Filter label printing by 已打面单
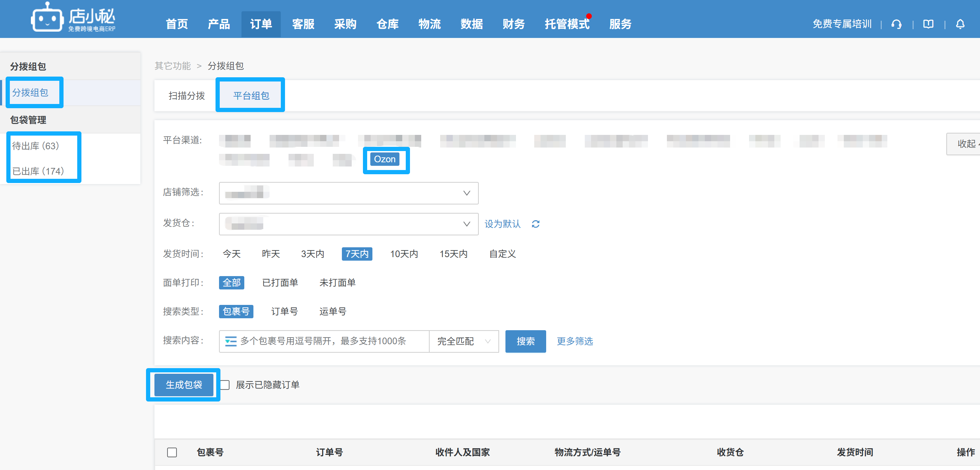 280,283
